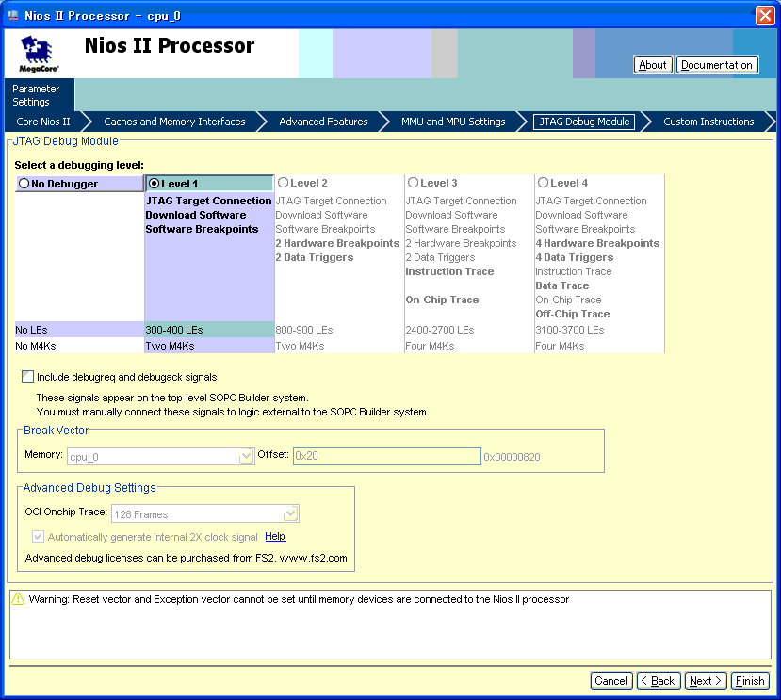Click 4 Data Triggers under Level 4
This screenshot has width=781, height=700.
point(575,257)
